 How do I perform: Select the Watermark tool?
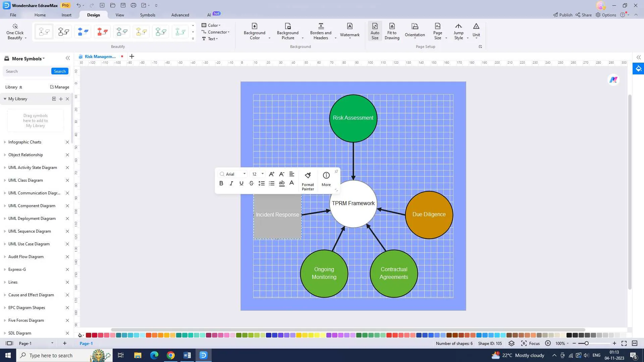[x=350, y=31]
